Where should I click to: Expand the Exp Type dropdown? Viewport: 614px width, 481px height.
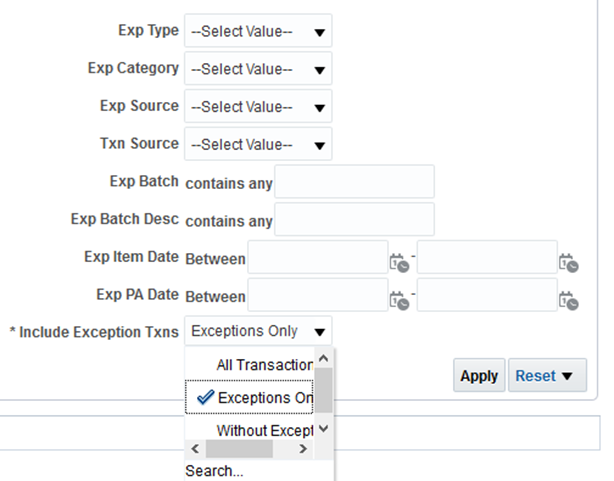click(258, 31)
